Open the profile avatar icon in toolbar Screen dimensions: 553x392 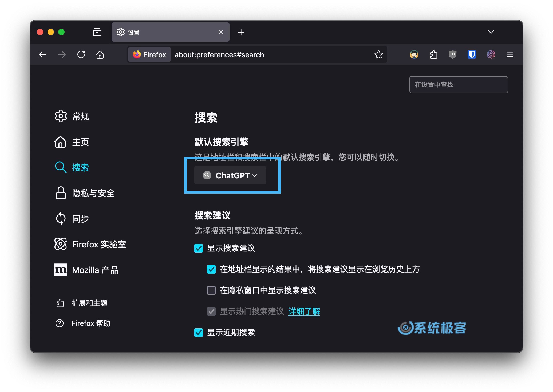coord(414,55)
